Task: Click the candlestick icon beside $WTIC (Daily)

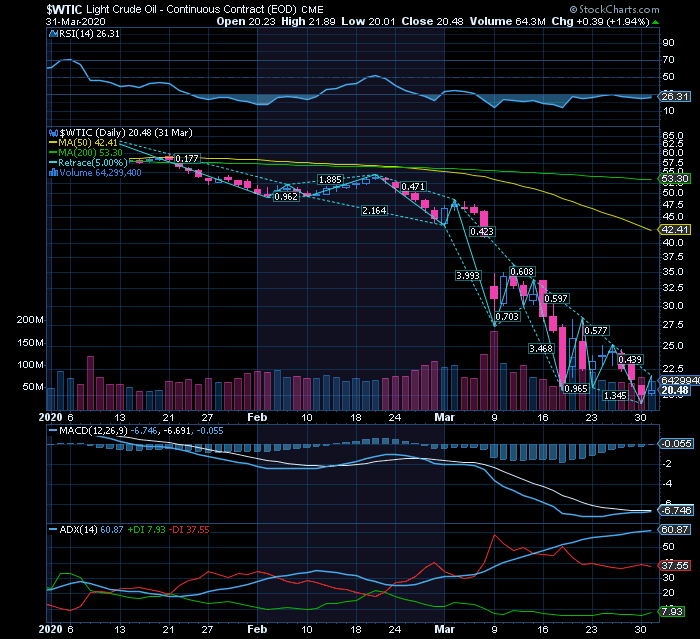Action: [x=54, y=133]
